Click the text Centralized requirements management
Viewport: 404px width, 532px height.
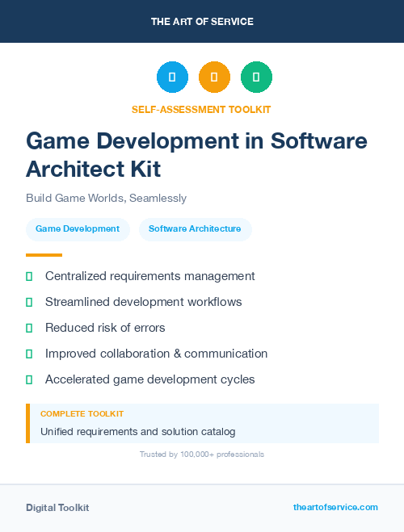click(149, 276)
